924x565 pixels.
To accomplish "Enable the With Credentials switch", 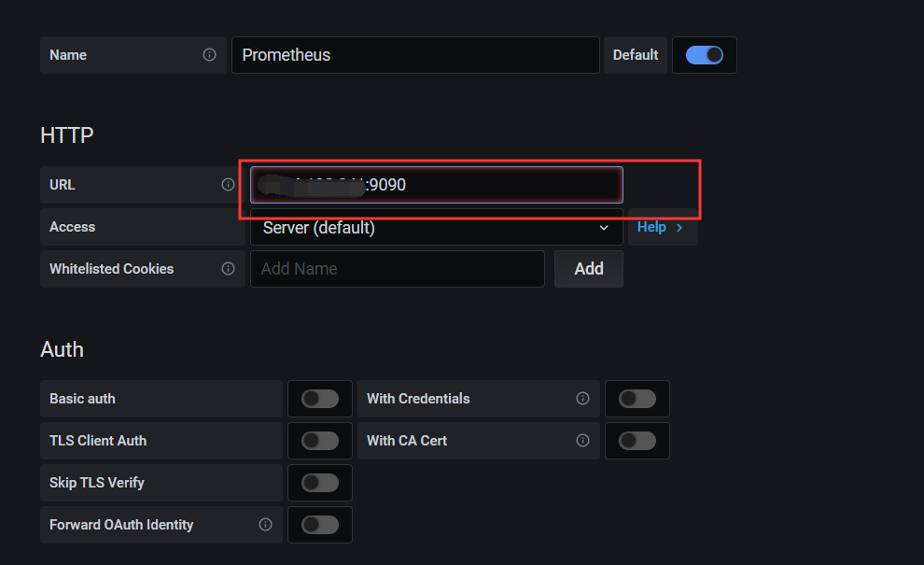I will (x=637, y=399).
